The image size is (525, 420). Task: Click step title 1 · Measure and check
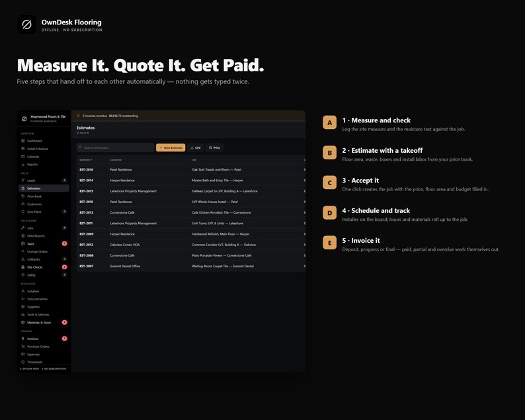pos(376,120)
